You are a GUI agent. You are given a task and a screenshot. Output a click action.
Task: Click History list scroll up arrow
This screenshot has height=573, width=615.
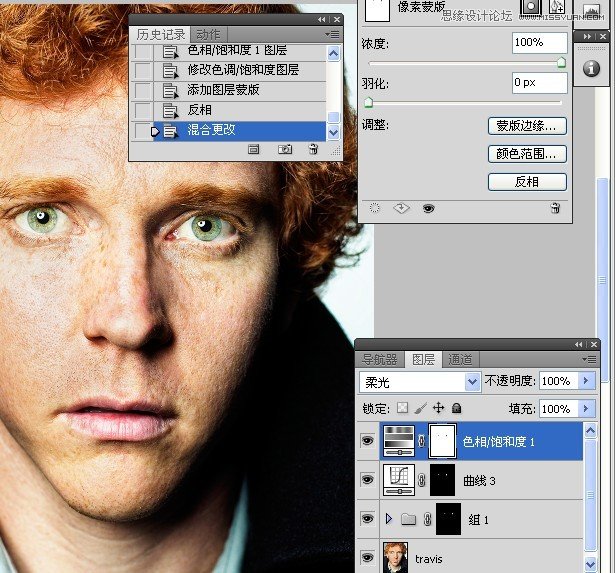click(333, 53)
